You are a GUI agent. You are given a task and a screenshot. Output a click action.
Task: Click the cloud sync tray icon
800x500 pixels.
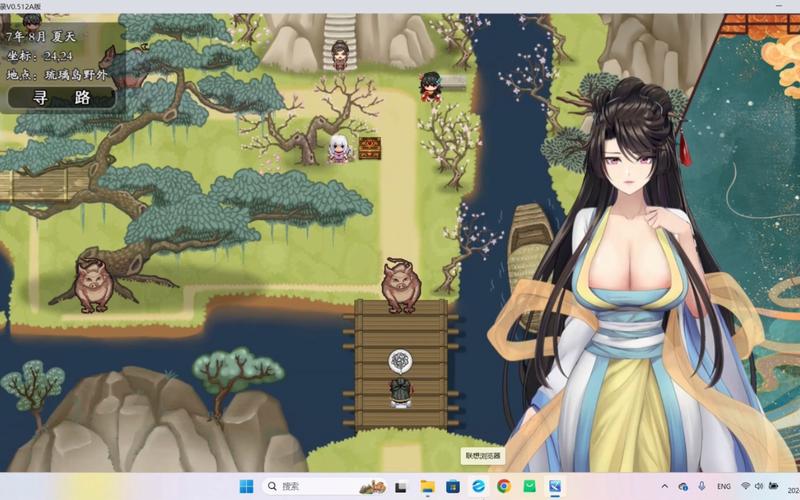pos(683,486)
